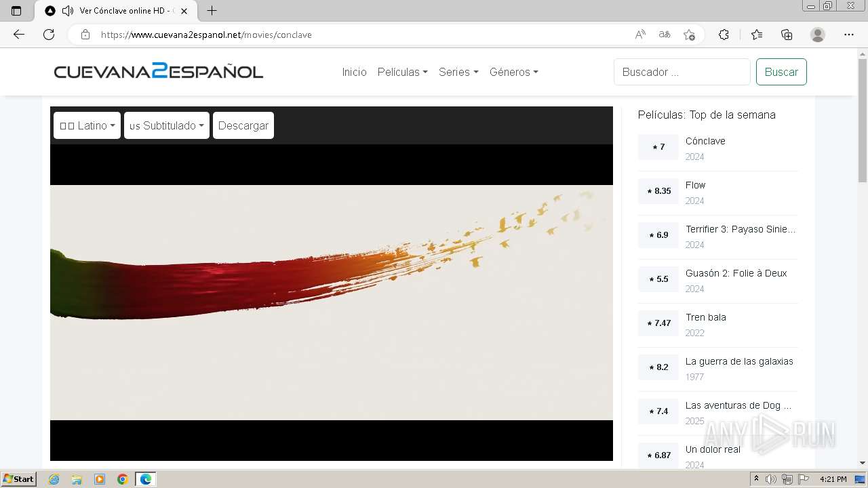Click the network tray icon
Viewport: 868px width, 488px height.
pyautogui.click(x=787, y=479)
